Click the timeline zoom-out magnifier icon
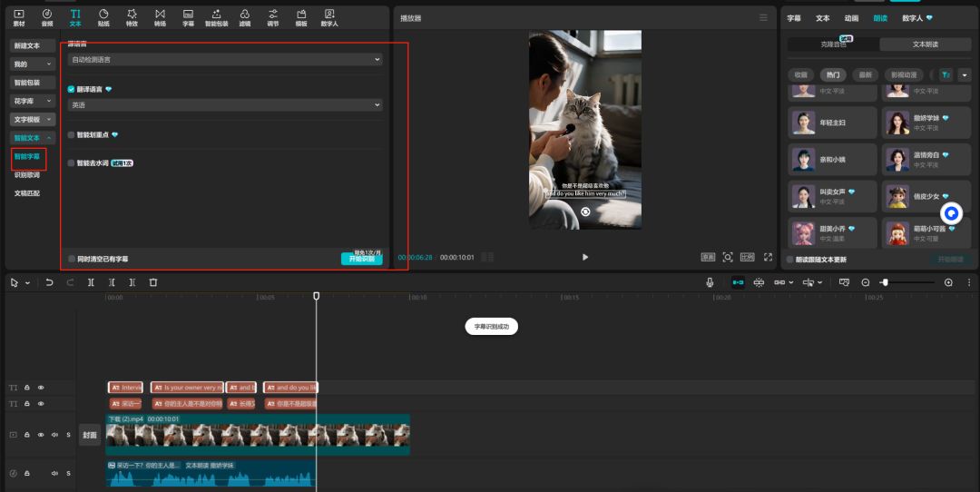Image resolution: width=980 pixels, height=492 pixels. pos(866,282)
